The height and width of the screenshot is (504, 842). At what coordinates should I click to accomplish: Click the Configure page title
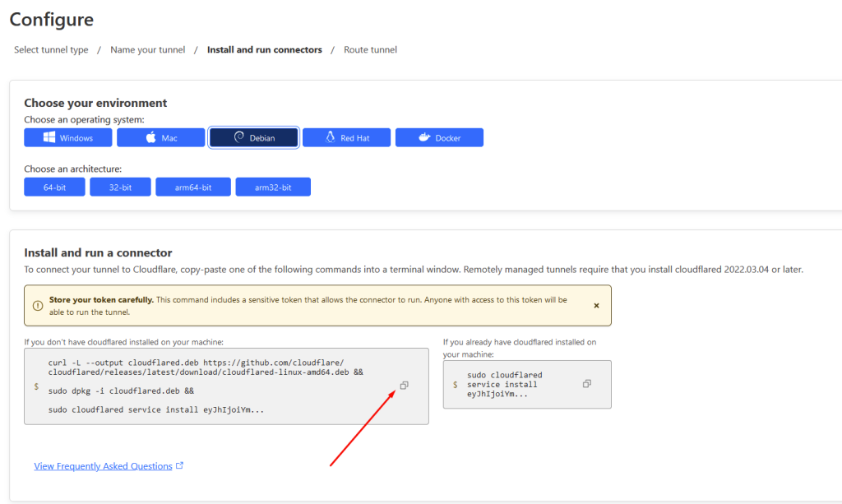click(52, 20)
